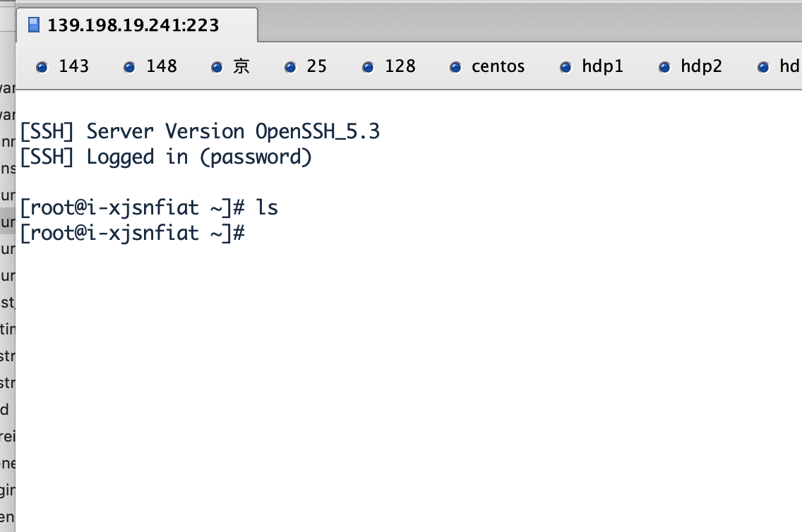This screenshot has width=802, height=532.
Task: Click the blue dot before cut-off hd bookmark
Action: (763, 67)
